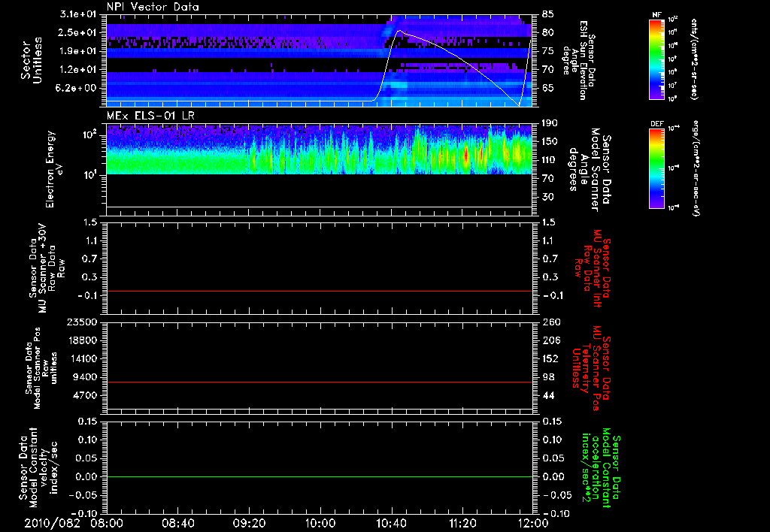770x532 pixels.
Task: Click the 08:40 time axis label
Action: pos(177,523)
